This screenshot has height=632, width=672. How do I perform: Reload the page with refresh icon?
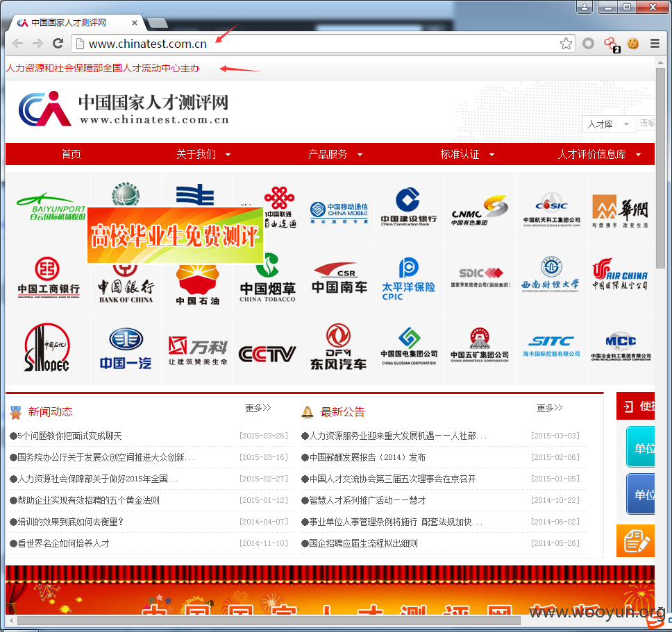pos(58,43)
